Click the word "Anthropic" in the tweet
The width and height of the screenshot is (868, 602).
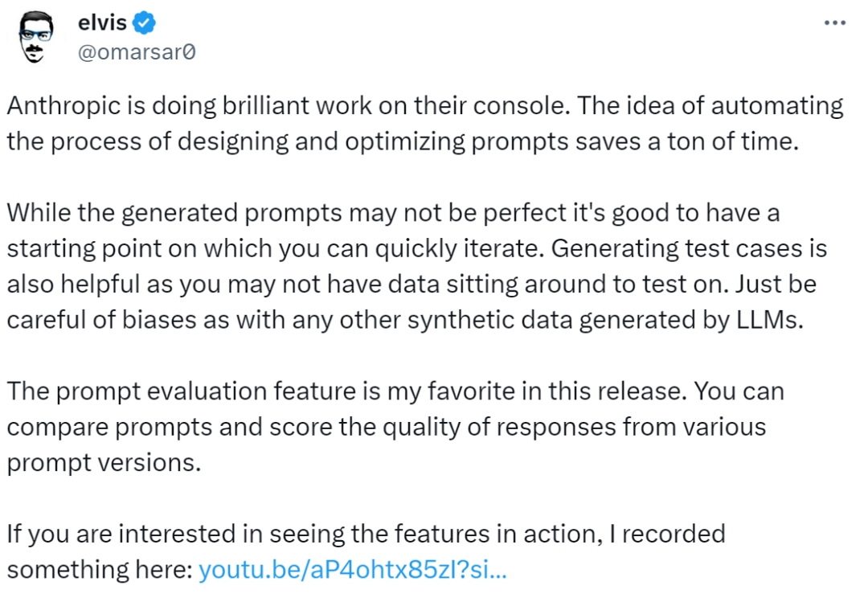(63, 105)
